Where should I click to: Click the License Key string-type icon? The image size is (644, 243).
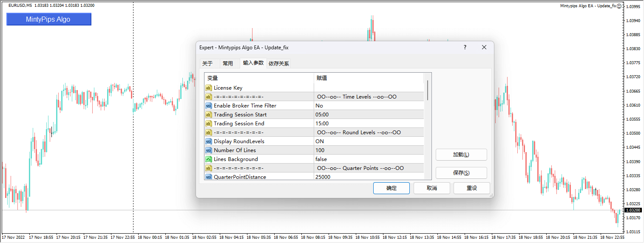208,88
